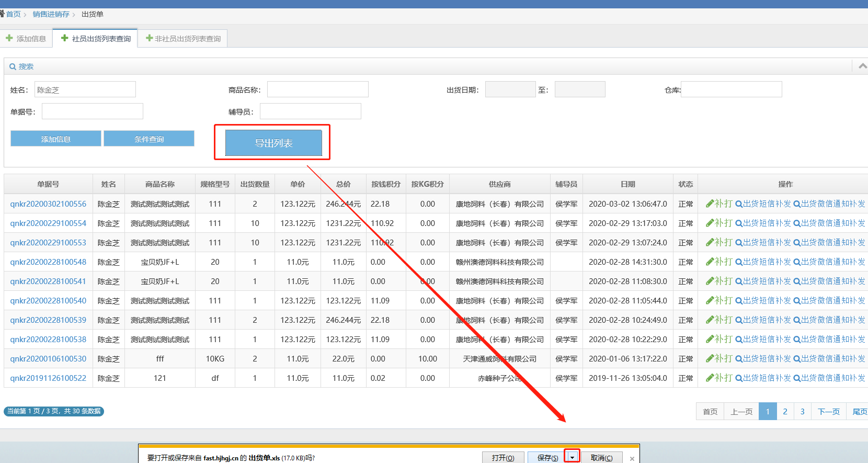This screenshot has width=868, height=463.
Task: Close the download notification bar
Action: (x=632, y=458)
